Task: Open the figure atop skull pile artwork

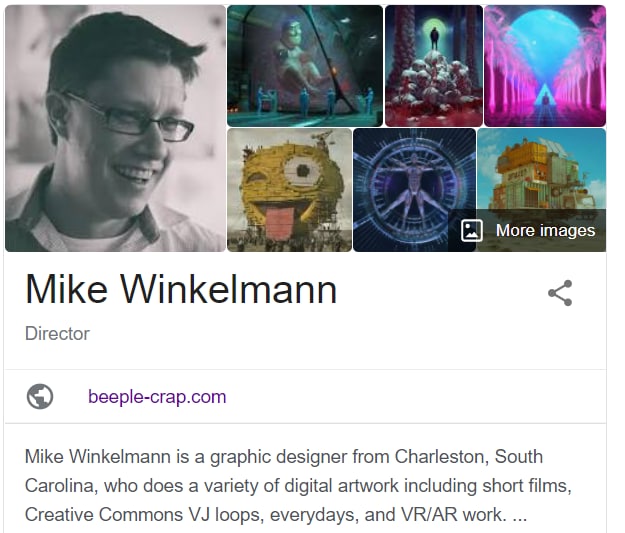Action: (434, 66)
